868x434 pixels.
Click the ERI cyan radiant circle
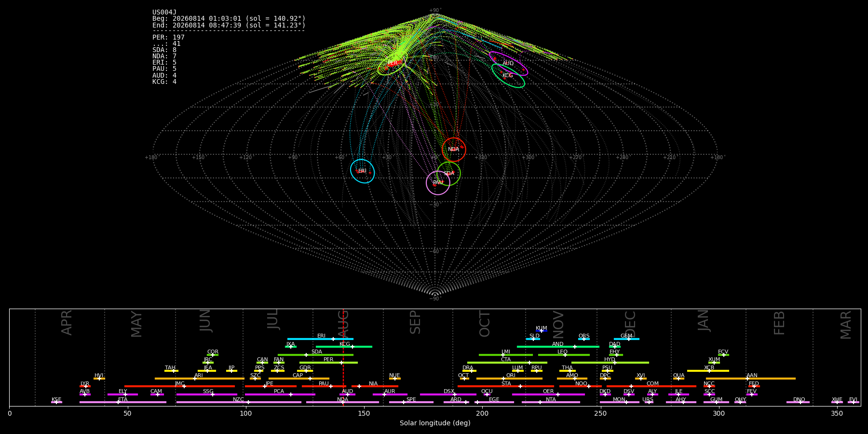point(362,171)
